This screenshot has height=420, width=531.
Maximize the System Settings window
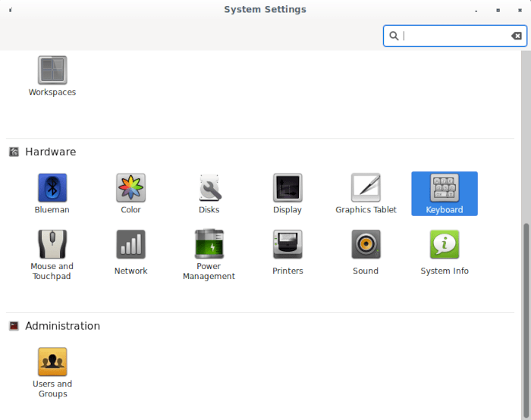[x=498, y=10]
